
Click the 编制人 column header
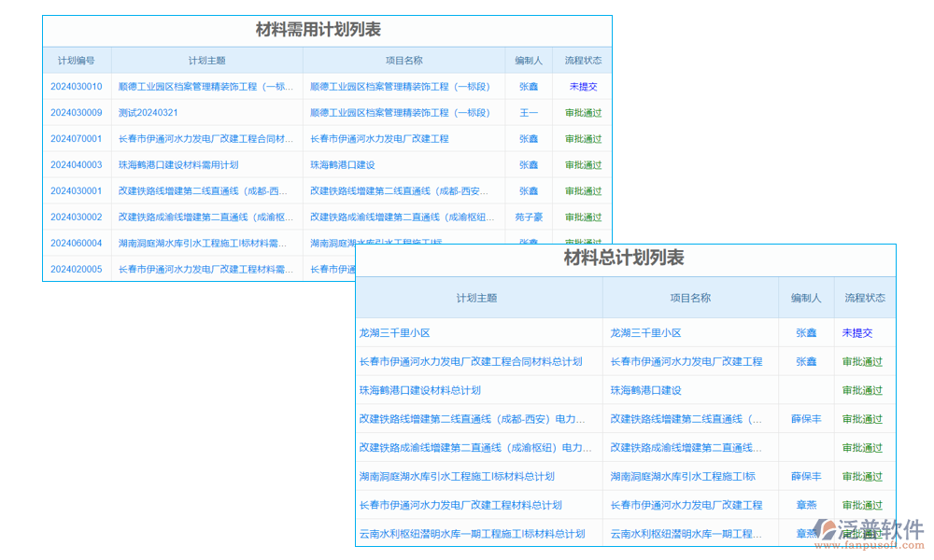click(527, 59)
